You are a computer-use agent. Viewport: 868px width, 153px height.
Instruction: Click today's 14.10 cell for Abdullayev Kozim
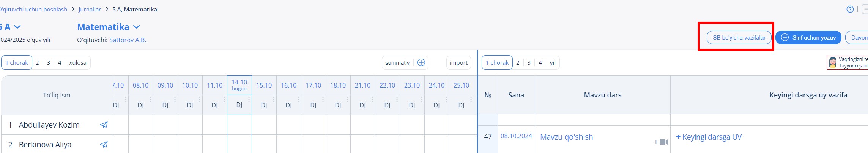[239, 125]
